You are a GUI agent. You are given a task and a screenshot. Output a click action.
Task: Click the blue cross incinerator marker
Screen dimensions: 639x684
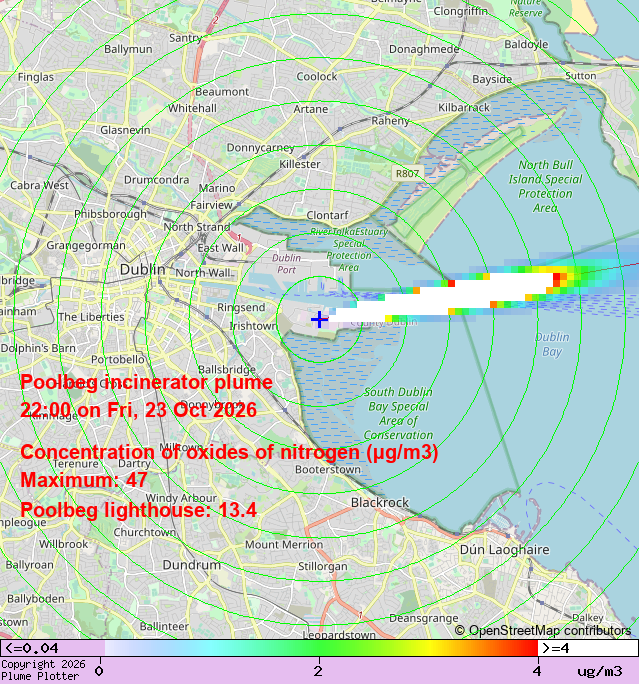319,319
